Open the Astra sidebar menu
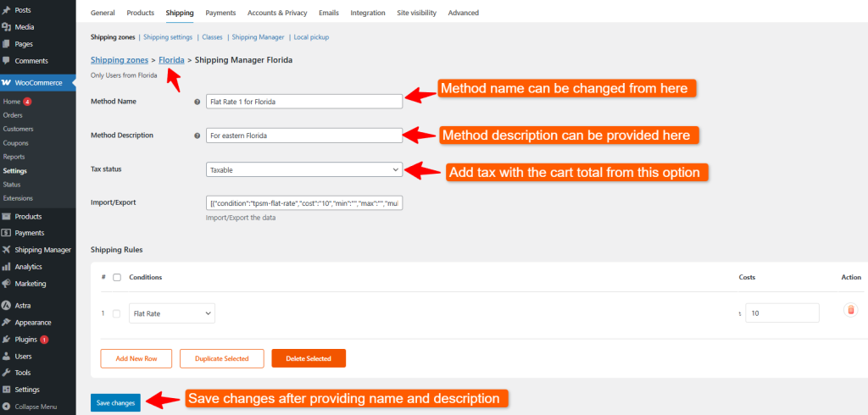 [x=24, y=305]
